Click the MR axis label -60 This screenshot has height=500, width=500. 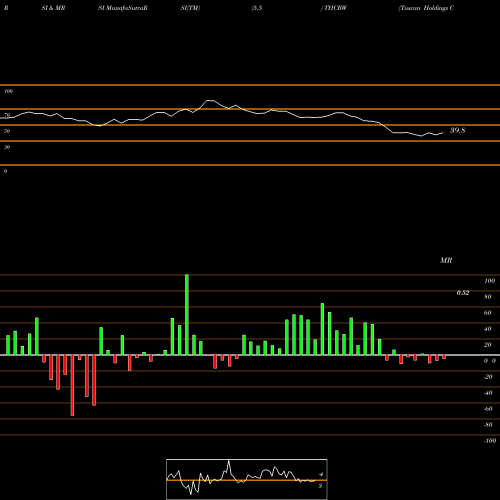(x=488, y=409)
